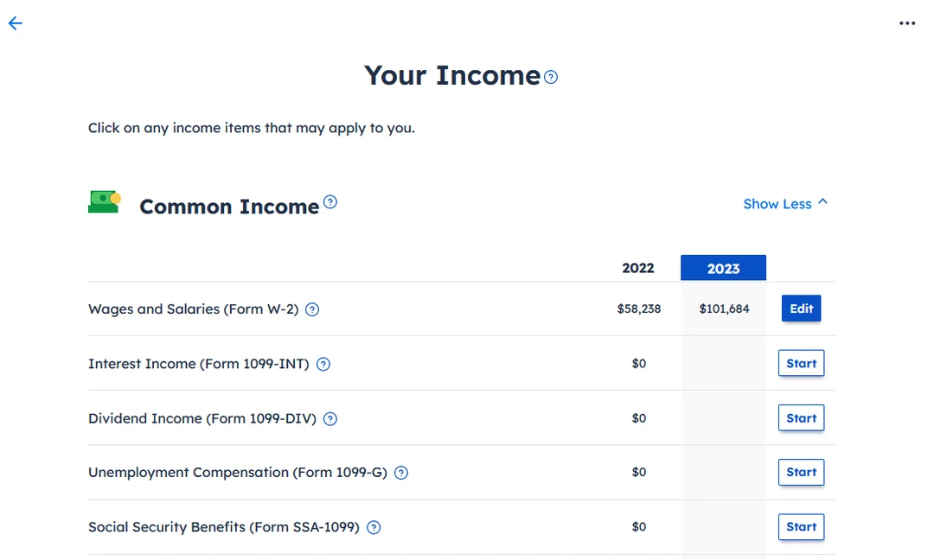The height and width of the screenshot is (560, 934).
Task: Click the Interest Income help icon
Action: pyautogui.click(x=323, y=364)
